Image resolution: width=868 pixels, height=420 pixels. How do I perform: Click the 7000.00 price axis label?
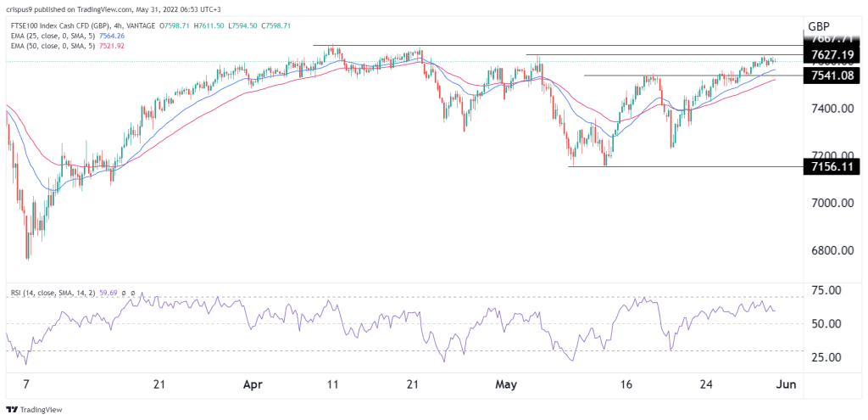click(x=832, y=204)
